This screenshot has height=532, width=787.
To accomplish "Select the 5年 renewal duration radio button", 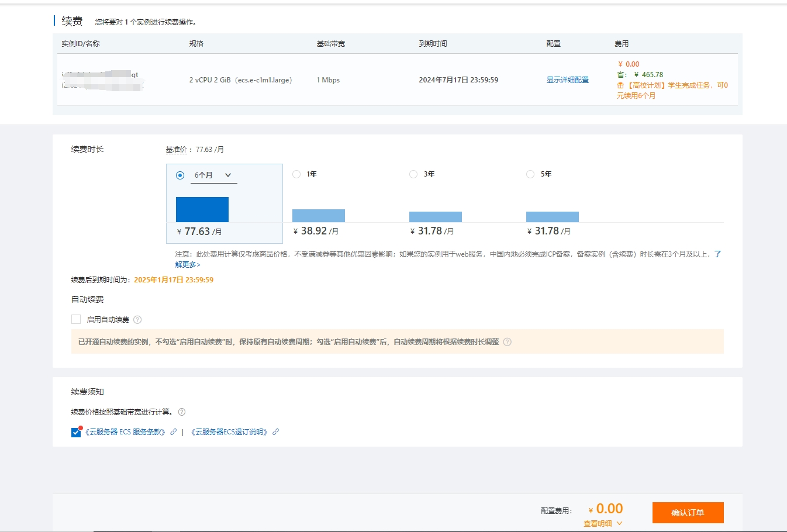I will (530, 174).
